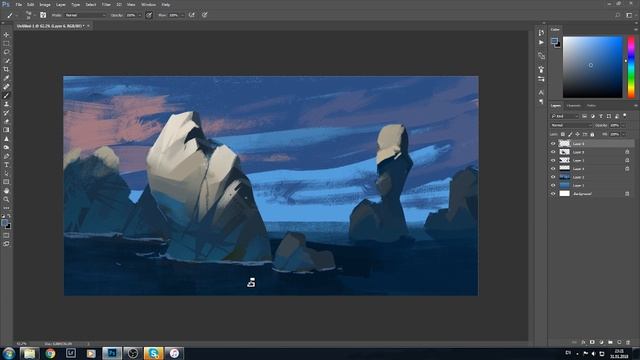Open layer Opacity dropdown arrow

(624, 125)
